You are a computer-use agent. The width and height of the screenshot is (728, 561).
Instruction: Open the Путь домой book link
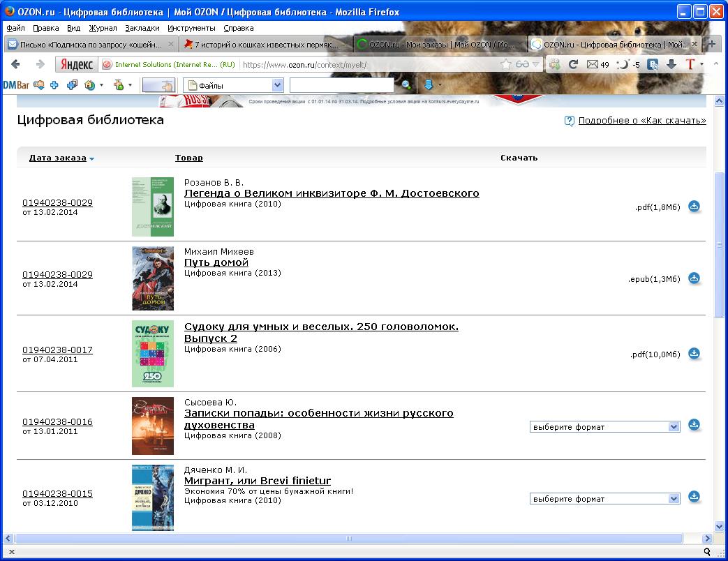[216, 262]
